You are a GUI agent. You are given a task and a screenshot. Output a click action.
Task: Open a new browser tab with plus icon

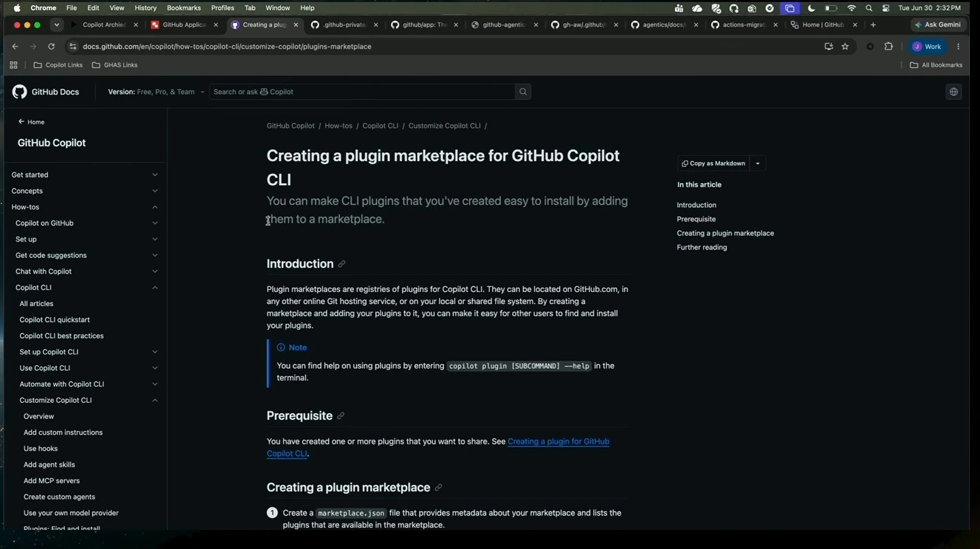pyautogui.click(x=873, y=24)
